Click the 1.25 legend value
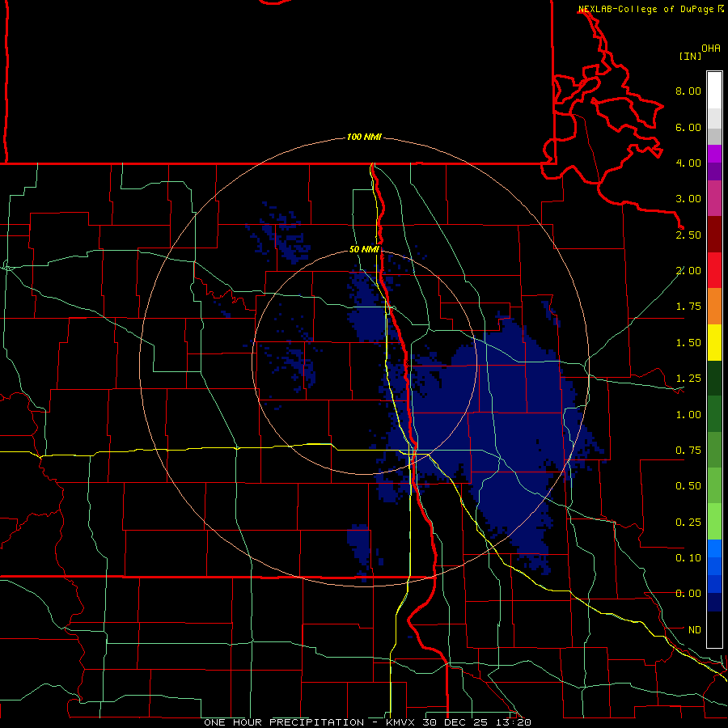Image resolution: width=728 pixels, height=728 pixels. point(688,379)
